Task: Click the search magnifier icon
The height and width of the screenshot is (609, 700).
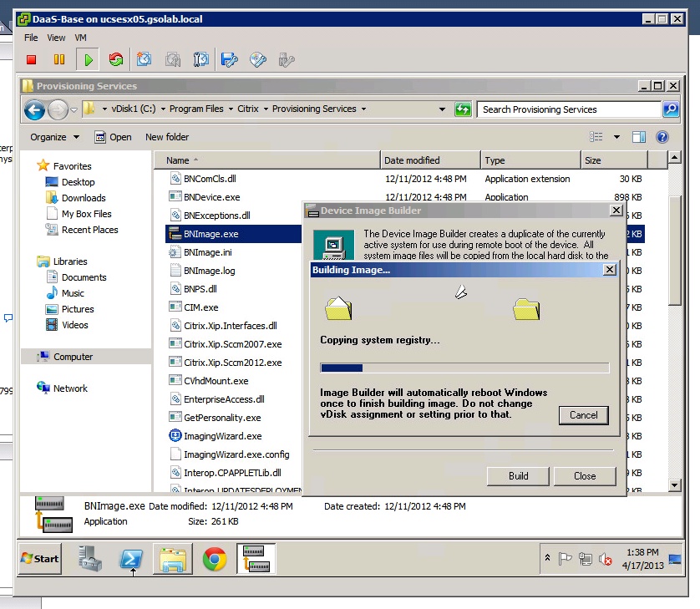Action: point(671,109)
